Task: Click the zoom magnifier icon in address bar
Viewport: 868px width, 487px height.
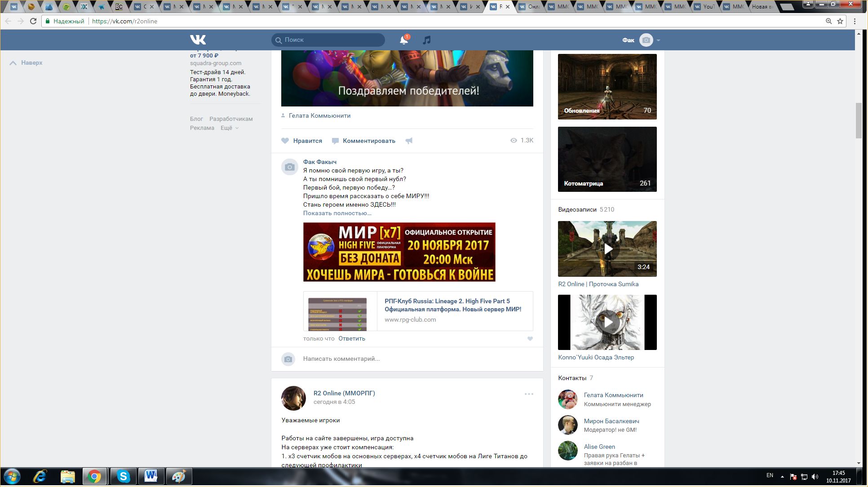Action: tap(829, 21)
